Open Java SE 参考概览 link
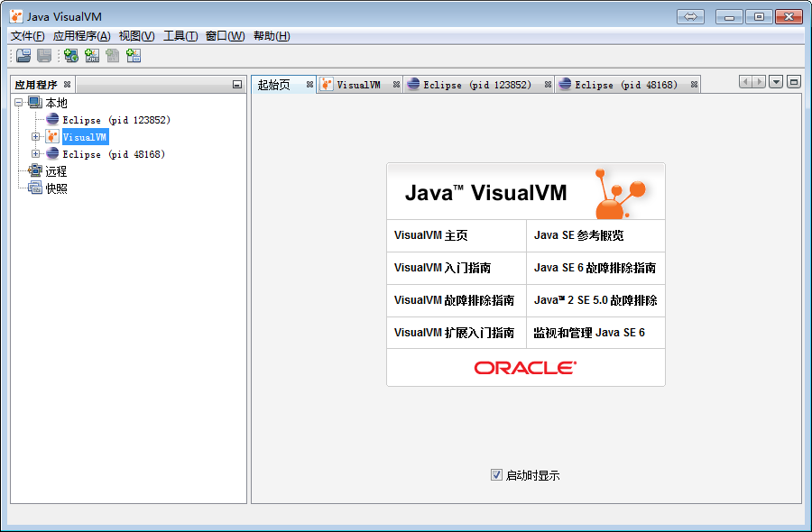812x532 pixels. pyautogui.click(x=579, y=235)
